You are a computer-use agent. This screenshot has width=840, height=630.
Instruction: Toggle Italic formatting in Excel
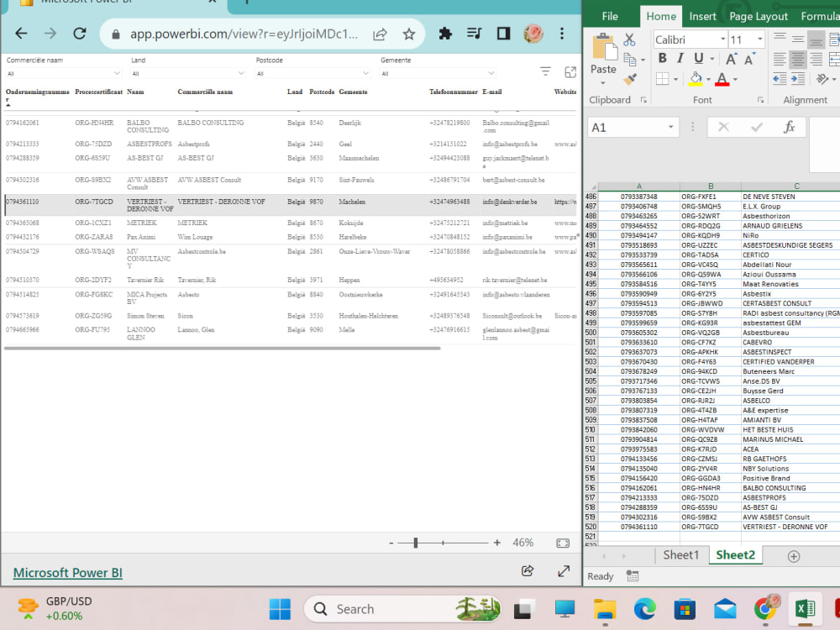tap(680, 58)
